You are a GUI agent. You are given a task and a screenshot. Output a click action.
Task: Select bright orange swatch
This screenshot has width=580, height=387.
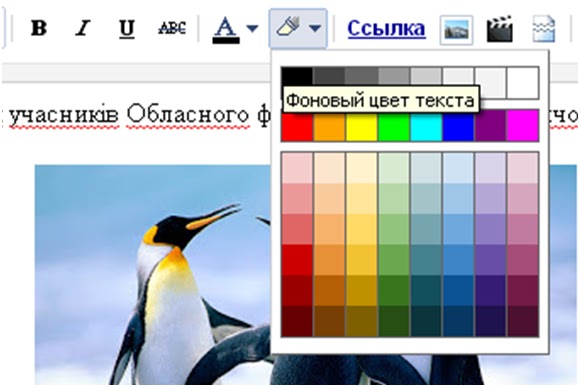[x=329, y=126]
